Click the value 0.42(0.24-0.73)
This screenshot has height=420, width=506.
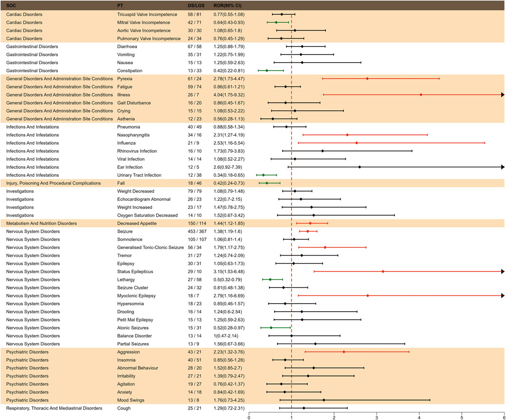[x=229, y=183]
